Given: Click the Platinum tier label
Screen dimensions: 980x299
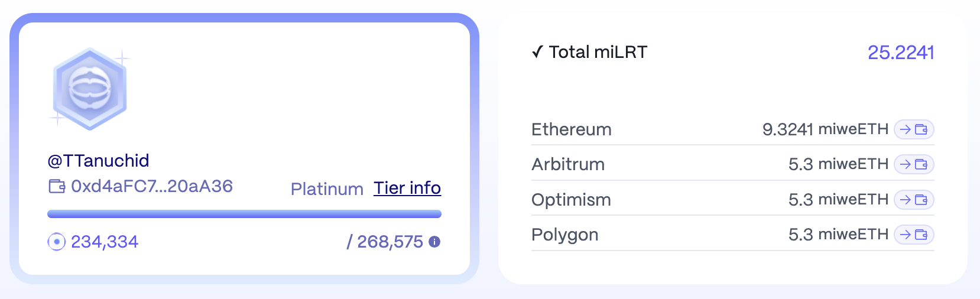Looking at the screenshot, I should point(327,189).
